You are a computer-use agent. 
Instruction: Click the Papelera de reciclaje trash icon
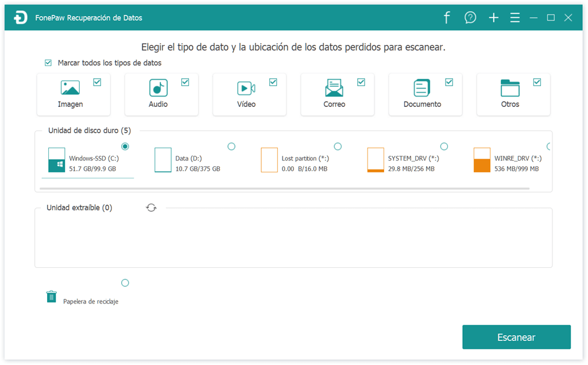point(51,295)
